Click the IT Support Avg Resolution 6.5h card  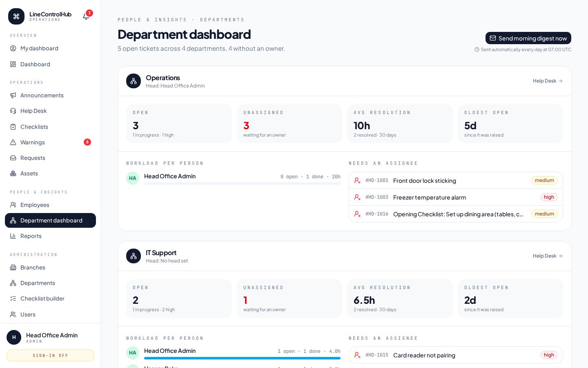pos(400,298)
